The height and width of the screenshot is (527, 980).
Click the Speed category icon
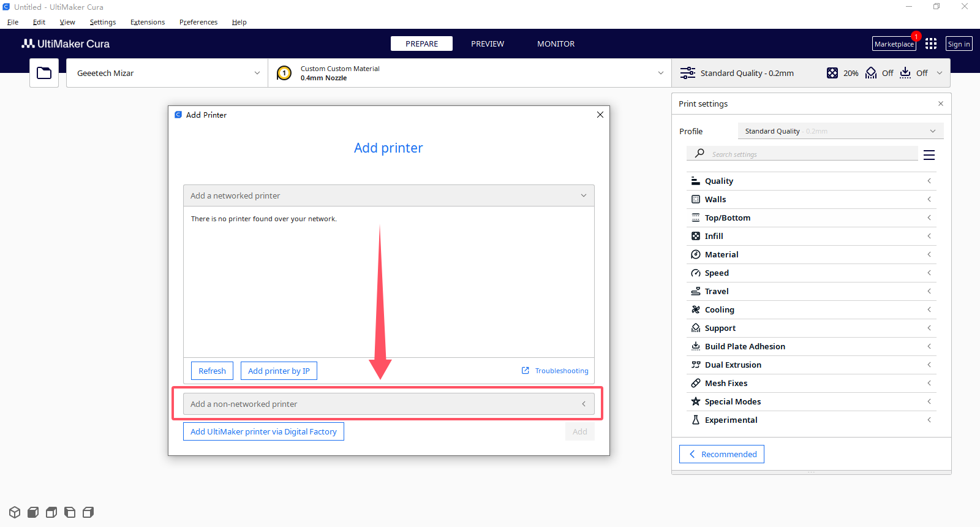(x=696, y=273)
